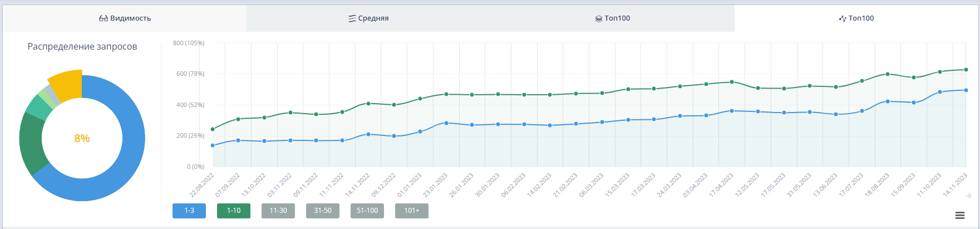Show the 51-100 position range
The image size is (980, 229).
367,211
